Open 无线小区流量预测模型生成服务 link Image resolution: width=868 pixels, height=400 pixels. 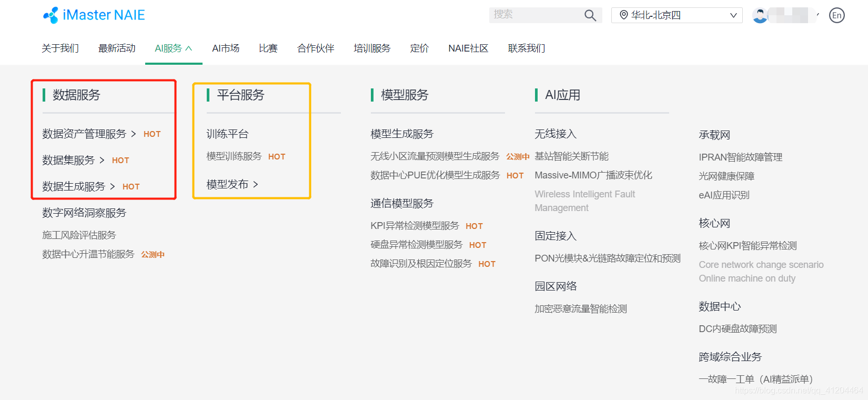click(435, 156)
